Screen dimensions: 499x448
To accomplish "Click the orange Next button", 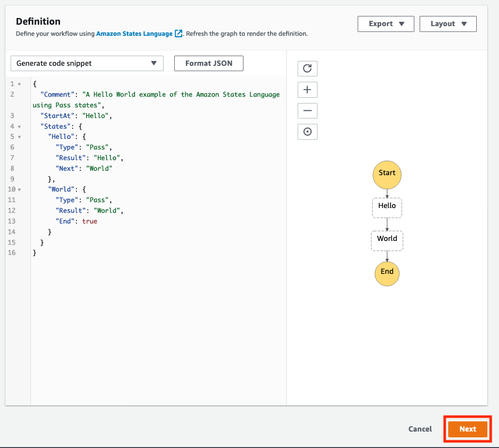I will tap(468, 429).
